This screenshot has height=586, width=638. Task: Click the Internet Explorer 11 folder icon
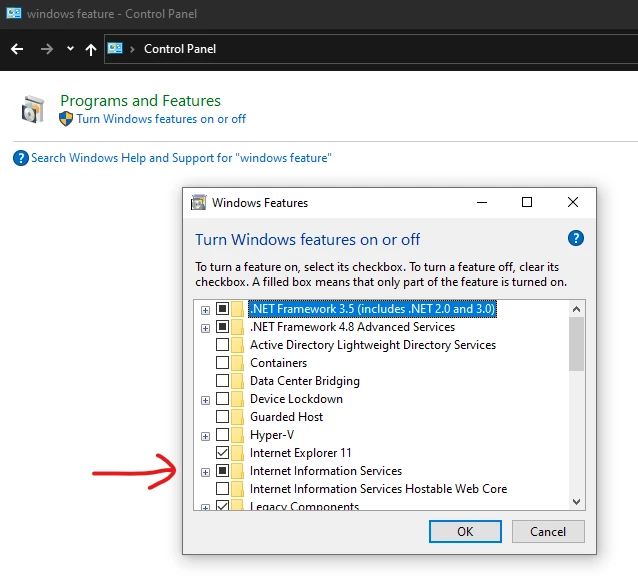[238, 453]
